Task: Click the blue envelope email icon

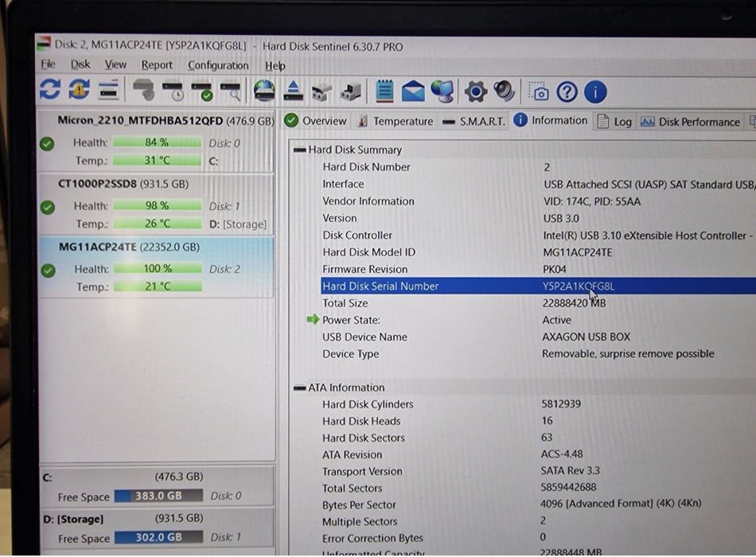Action: click(x=413, y=92)
